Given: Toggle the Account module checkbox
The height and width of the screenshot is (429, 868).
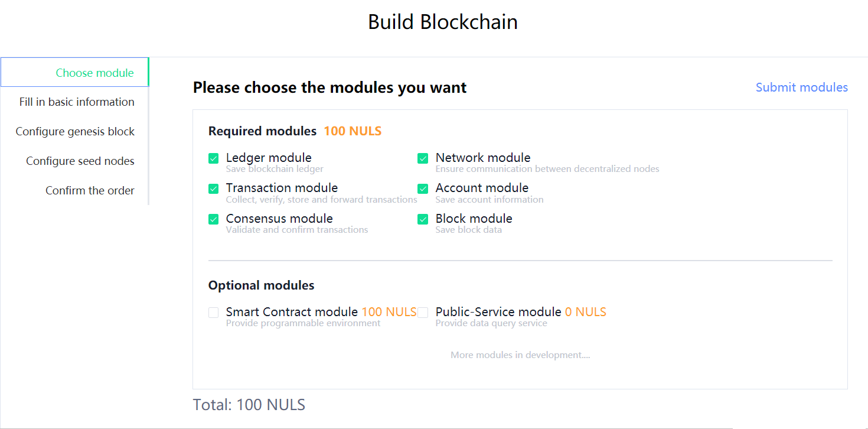Looking at the screenshot, I should click(423, 188).
